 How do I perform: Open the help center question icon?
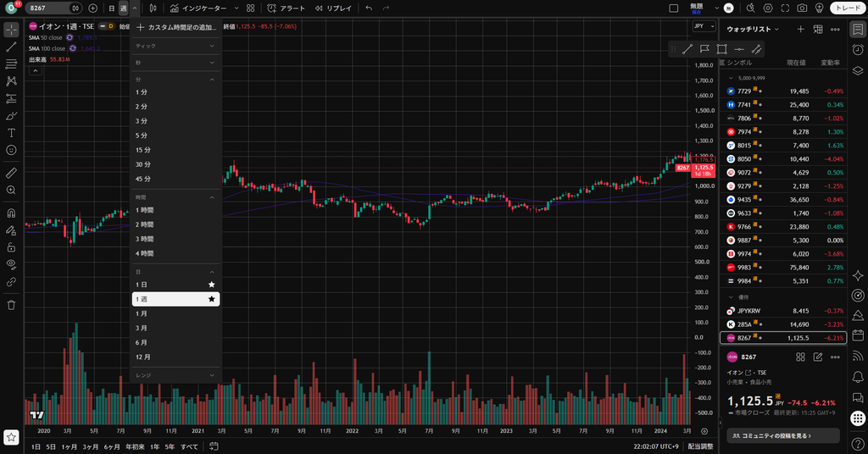[858, 444]
